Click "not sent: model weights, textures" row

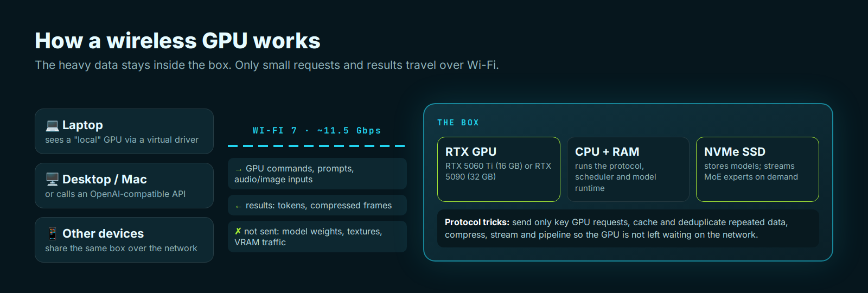point(317,237)
